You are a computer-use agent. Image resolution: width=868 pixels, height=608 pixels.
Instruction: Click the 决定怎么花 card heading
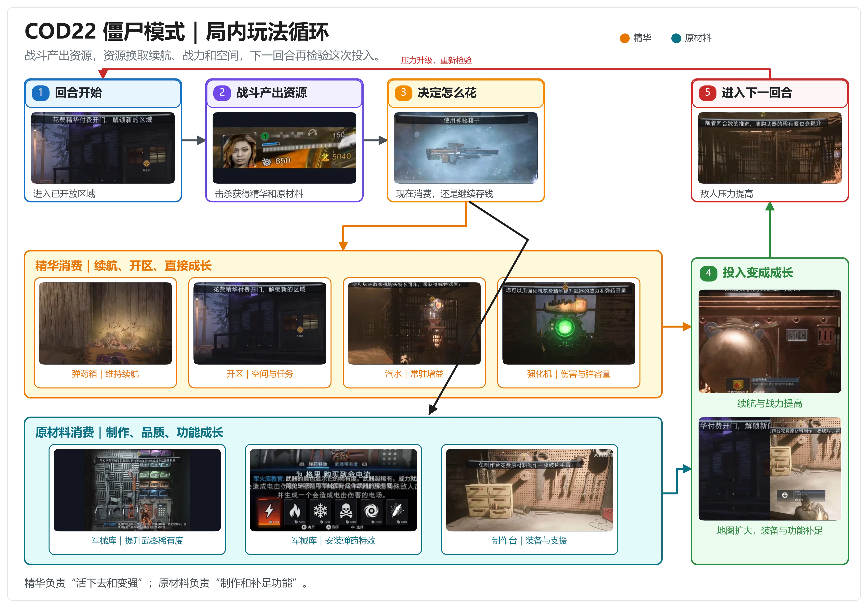tap(447, 93)
